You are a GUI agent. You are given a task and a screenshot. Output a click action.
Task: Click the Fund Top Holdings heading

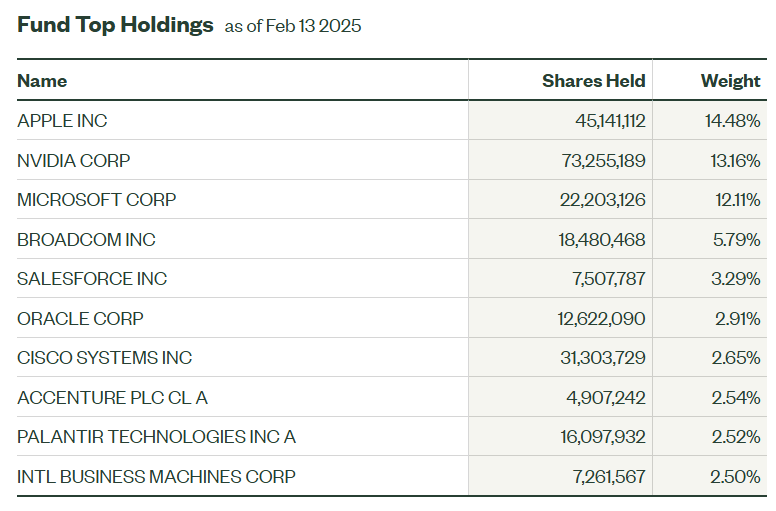[x=115, y=25]
